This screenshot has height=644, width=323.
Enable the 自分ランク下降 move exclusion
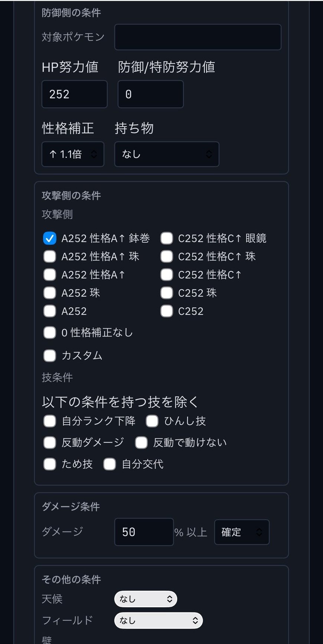[49, 421]
